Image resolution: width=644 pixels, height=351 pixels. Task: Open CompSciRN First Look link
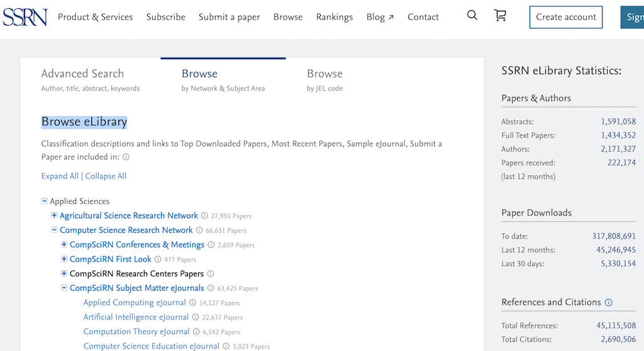pyautogui.click(x=111, y=259)
